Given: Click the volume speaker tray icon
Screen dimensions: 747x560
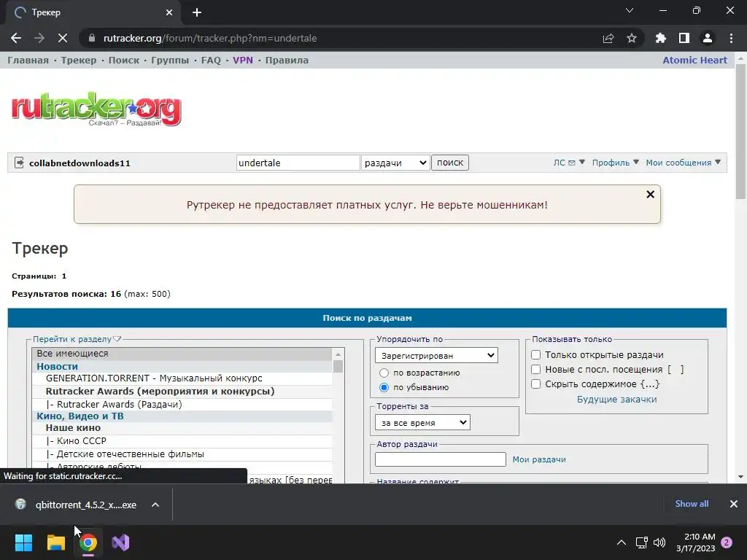Looking at the screenshot, I should [x=659, y=542].
